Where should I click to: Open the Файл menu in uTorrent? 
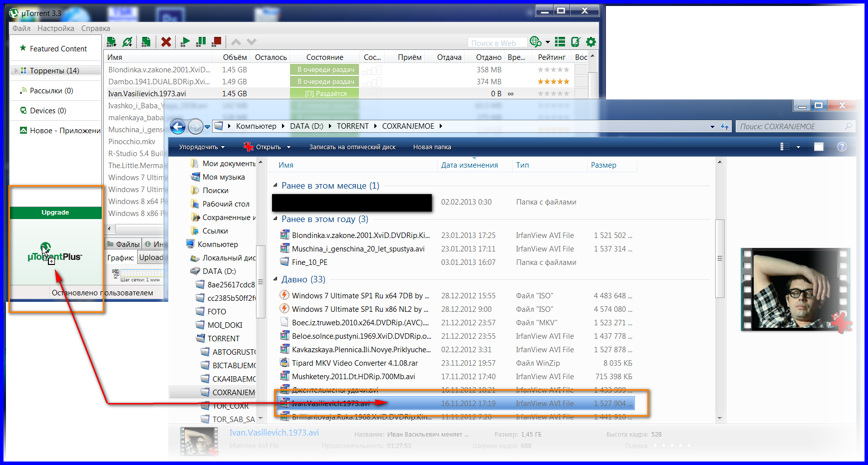click(21, 28)
